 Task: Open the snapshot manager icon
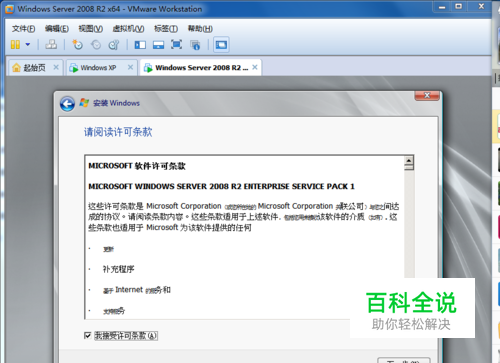coord(114,44)
